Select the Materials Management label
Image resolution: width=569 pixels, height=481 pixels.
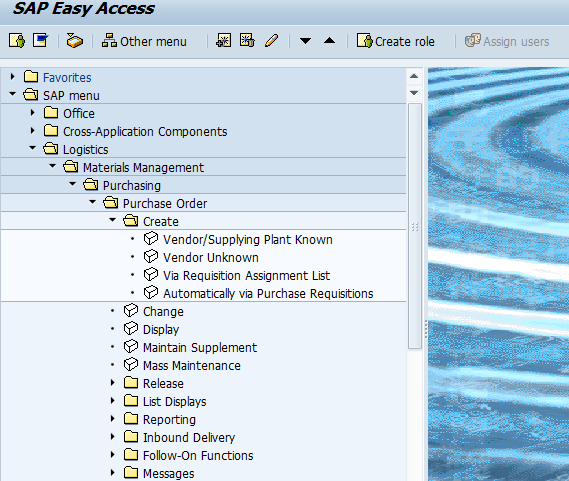143,167
